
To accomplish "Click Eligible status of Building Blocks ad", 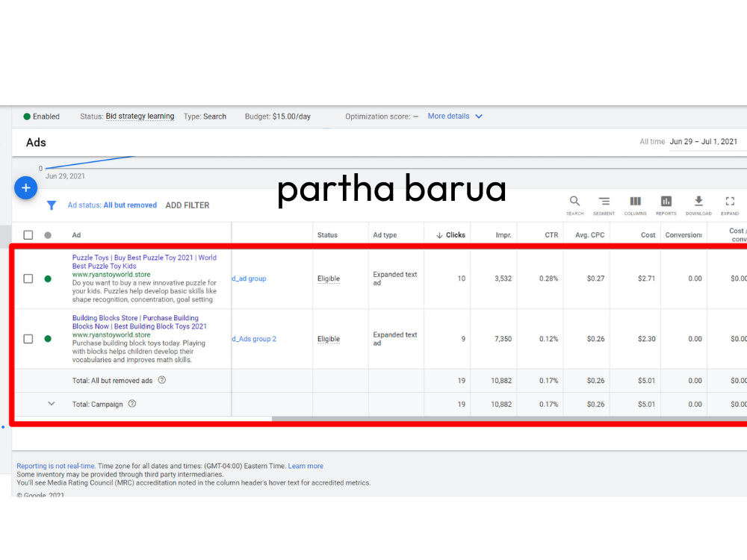I will click(329, 338).
